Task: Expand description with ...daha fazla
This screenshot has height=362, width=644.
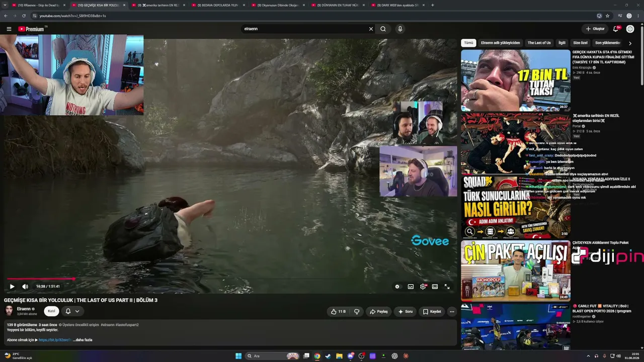Action: tap(83, 340)
